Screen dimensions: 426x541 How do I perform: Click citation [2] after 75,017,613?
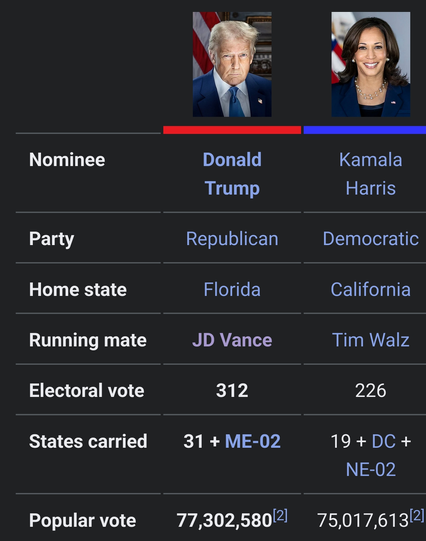[x=417, y=515]
